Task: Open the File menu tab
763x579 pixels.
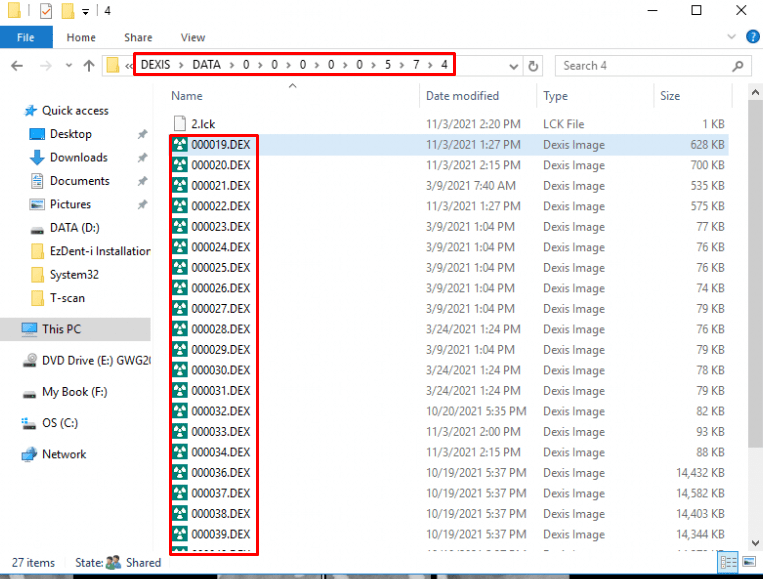Action: [x=26, y=37]
